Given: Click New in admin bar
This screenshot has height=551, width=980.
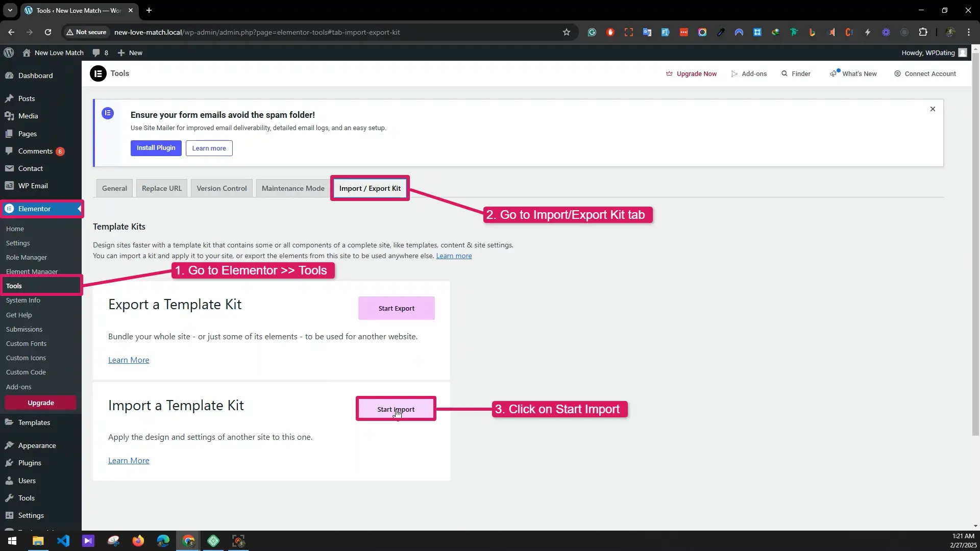Looking at the screenshot, I should [130, 53].
